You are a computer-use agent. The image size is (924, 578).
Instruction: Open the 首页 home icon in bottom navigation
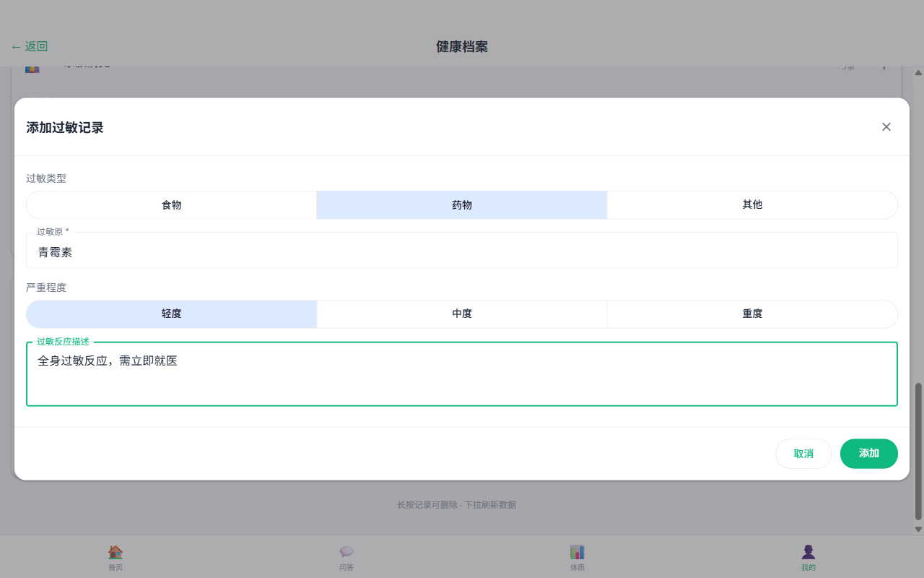[x=115, y=553]
